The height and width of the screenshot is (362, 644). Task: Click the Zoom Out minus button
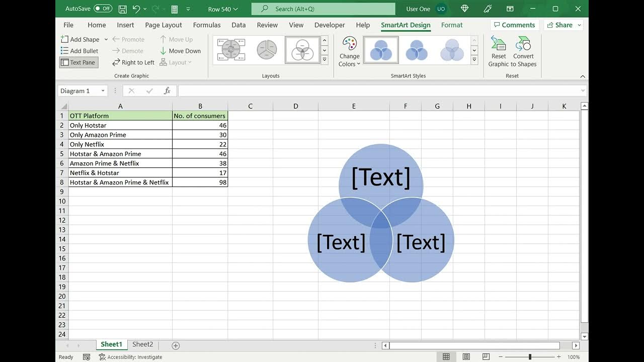pos(500,357)
